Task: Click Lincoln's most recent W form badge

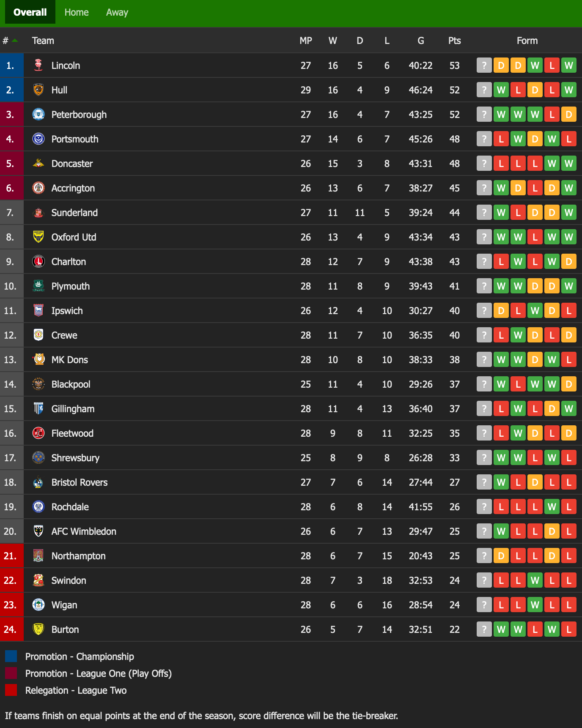Action: pyautogui.click(x=568, y=66)
